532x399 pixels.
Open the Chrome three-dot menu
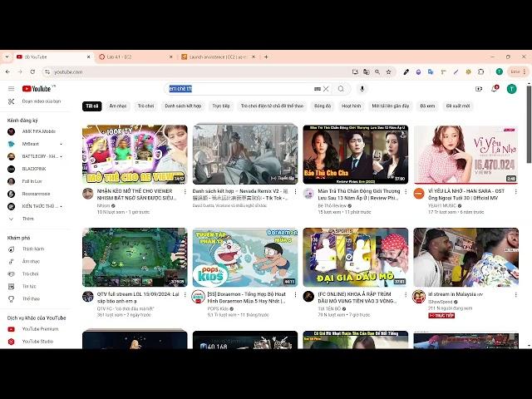pos(525,72)
